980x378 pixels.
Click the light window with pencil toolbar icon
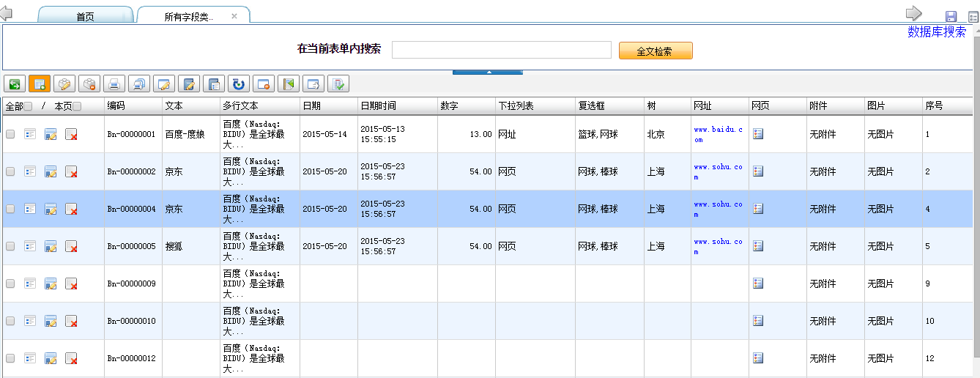[164, 84]
